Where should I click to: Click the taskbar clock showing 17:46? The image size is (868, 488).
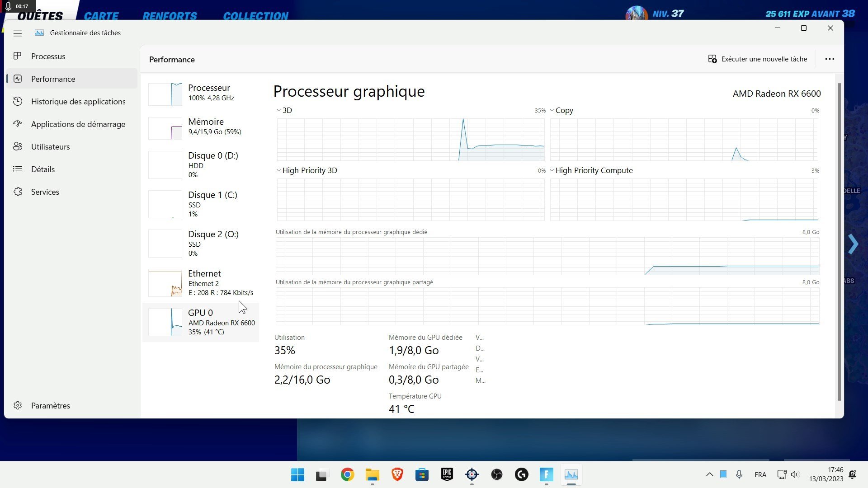click(826, 474)
